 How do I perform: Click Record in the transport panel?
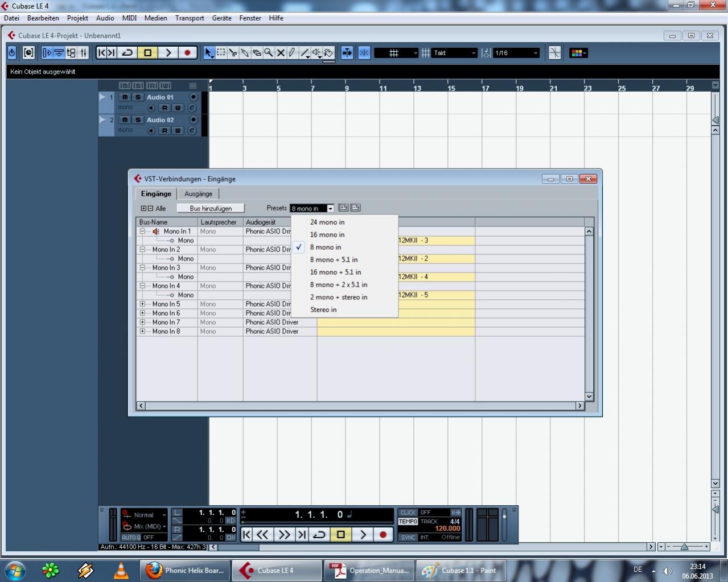[x=383, y=534]
